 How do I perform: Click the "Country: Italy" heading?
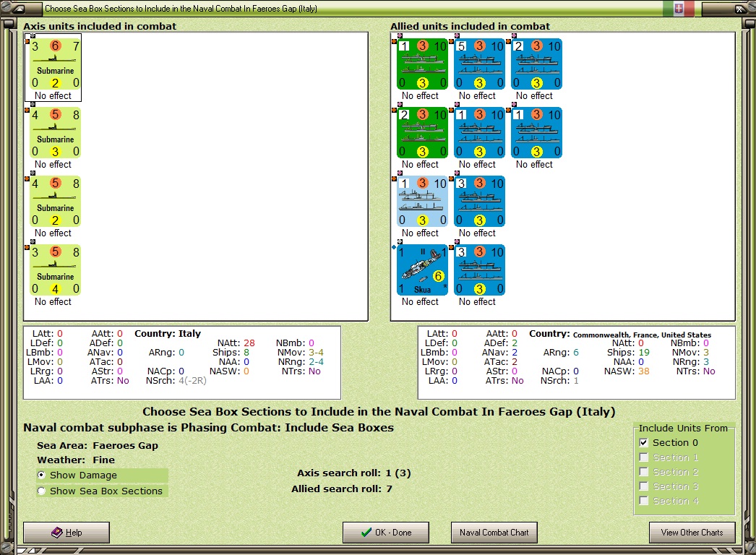coord(167,334)
